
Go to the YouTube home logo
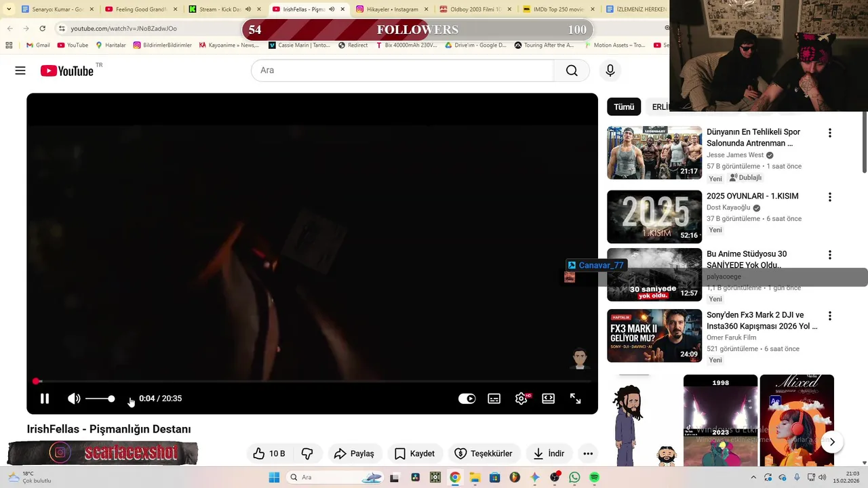(66, 70)
